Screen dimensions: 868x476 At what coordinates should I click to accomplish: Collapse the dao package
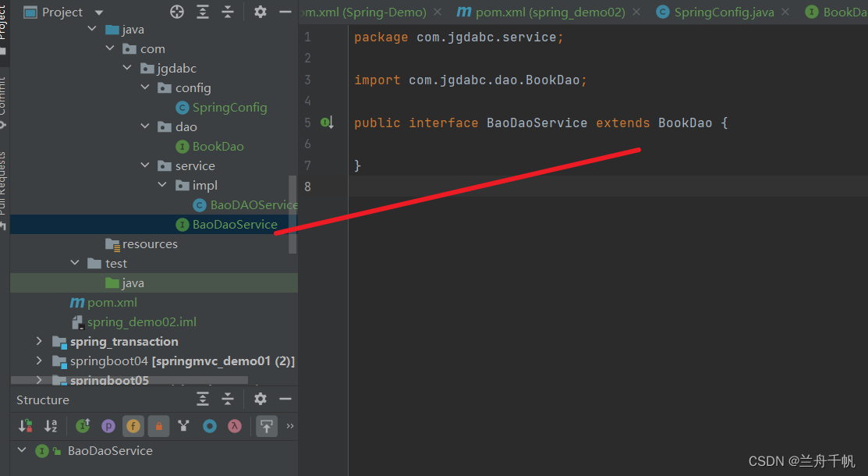144,126
